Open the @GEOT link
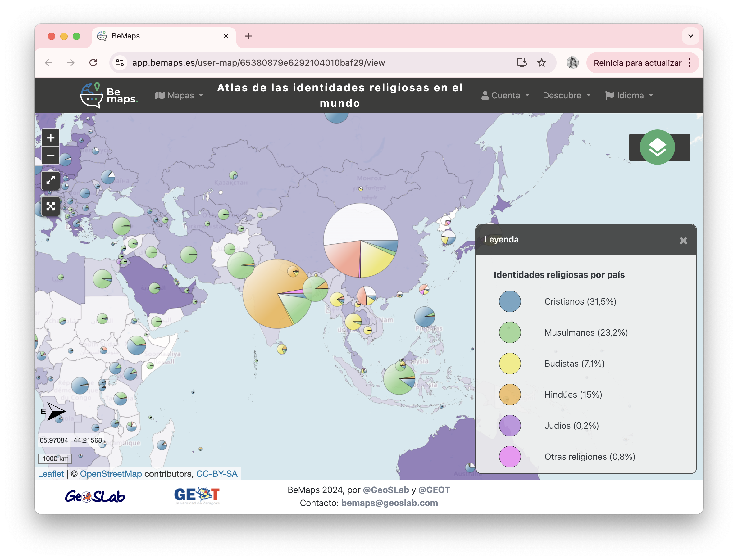738x560 pixels. (434, 490)
